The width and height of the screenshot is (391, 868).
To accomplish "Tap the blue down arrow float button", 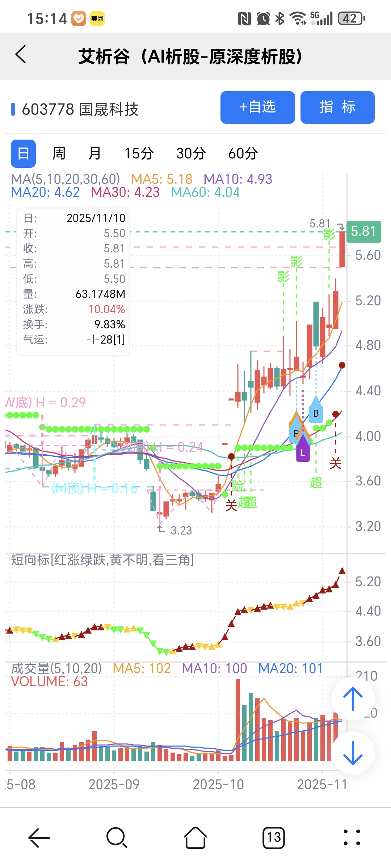I will pyautogui.click(x=353, y=753).
